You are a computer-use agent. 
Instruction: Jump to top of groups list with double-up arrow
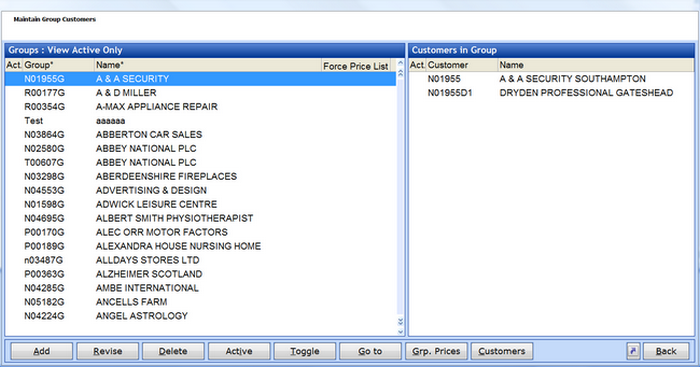click(x=400, y=73)
